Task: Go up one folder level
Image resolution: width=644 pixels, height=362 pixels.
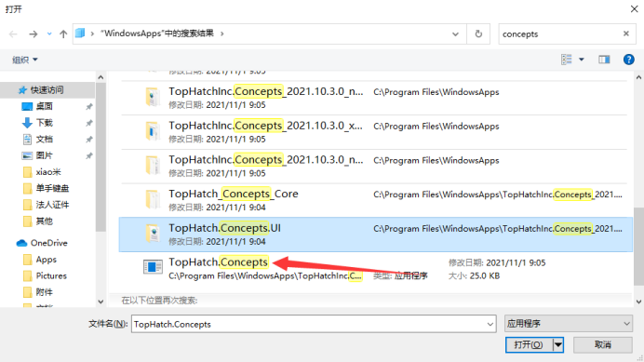Action: pyautogui.click(x=63, y=34)
